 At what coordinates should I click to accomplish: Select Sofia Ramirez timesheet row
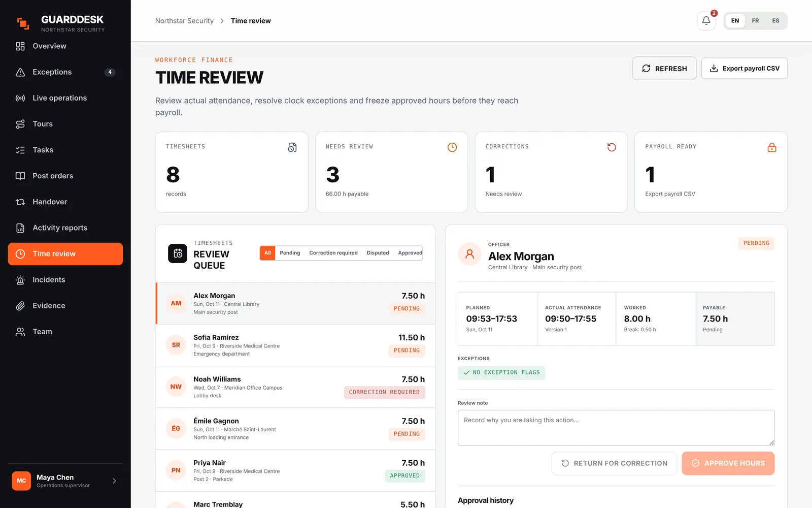(295, 345)
